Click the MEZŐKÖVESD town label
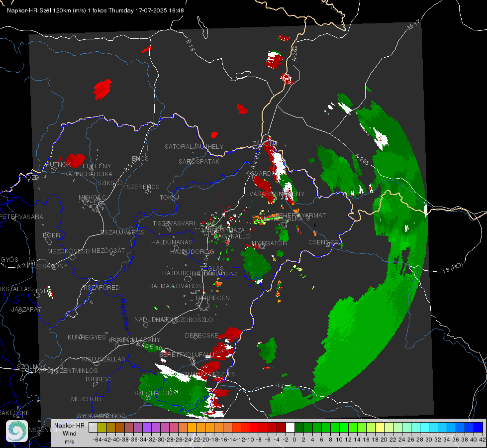This screenshot has height=448, width=487. [69, 251]
